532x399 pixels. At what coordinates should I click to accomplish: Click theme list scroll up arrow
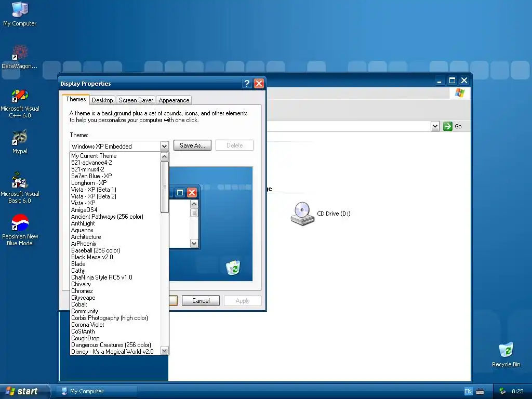click(x=165, y=156)
